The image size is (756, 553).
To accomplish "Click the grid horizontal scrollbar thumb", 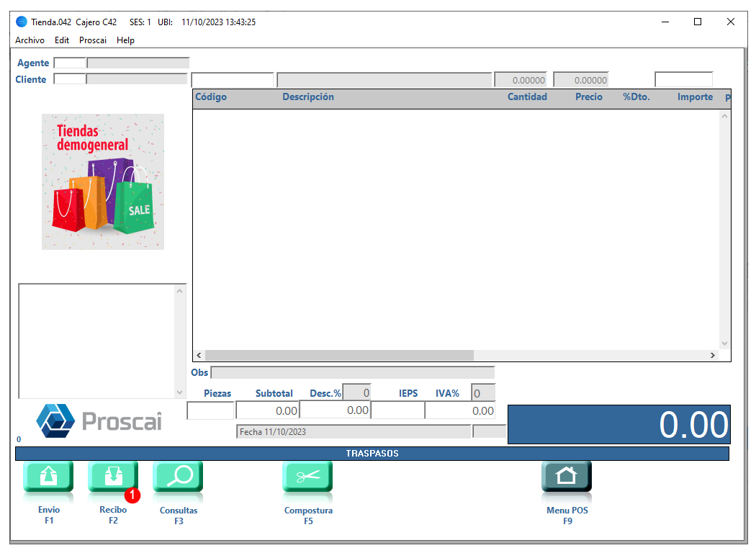I will tap(339, 355).
